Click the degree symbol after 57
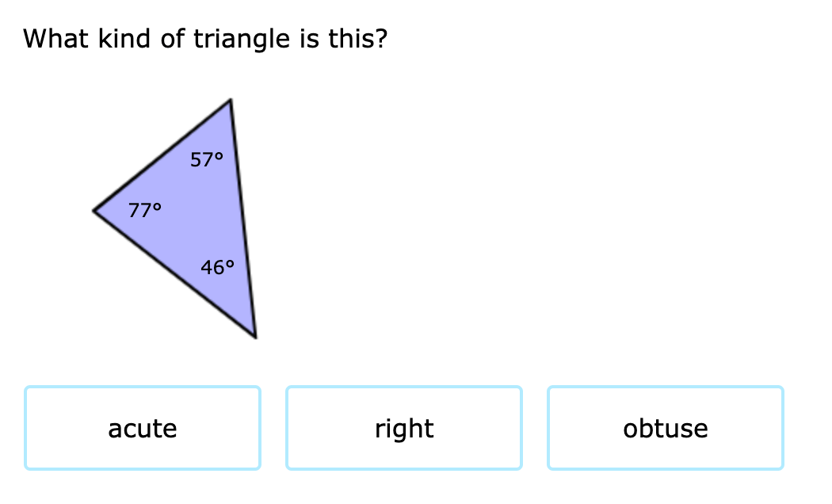 click(219, 156)
